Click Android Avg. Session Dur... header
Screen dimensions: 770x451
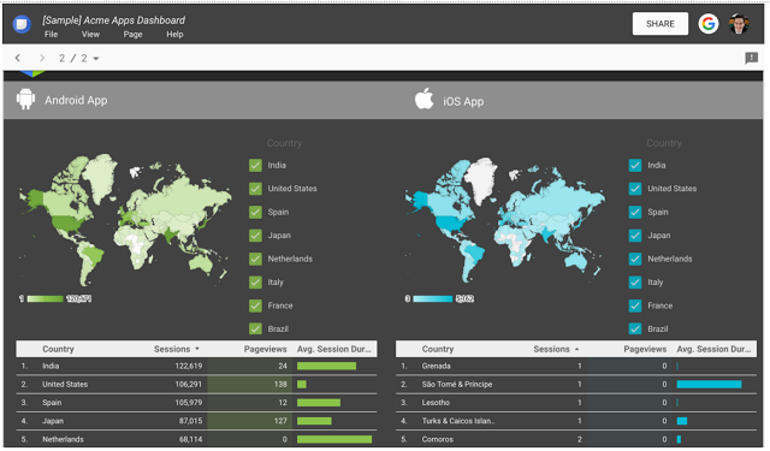point(334,349)
